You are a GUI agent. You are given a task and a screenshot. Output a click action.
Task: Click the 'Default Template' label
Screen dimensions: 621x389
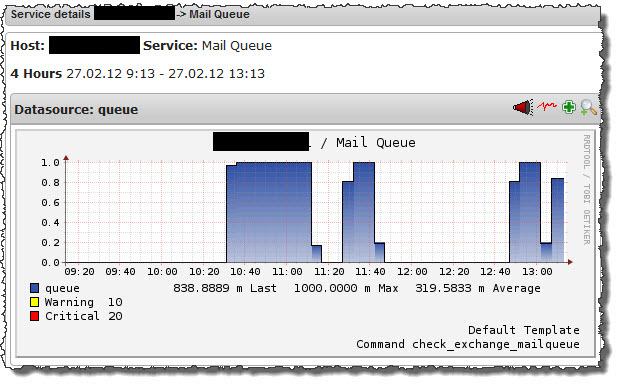point(524,330)
